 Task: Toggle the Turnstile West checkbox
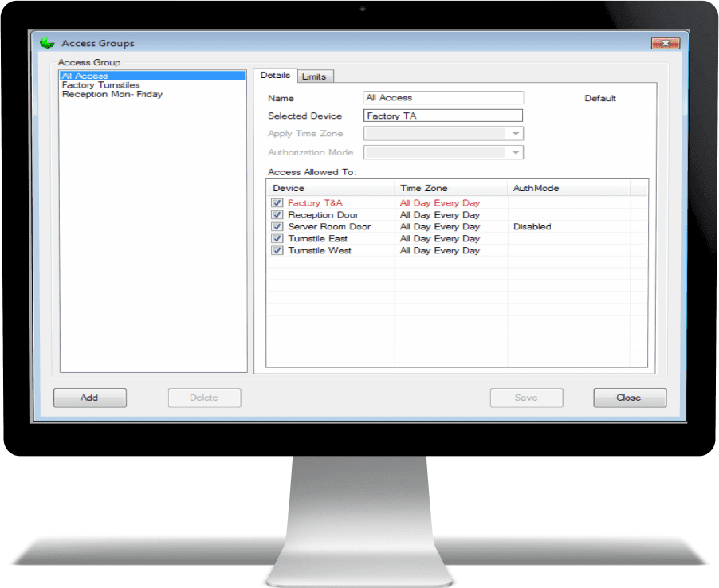pos(277,251)
